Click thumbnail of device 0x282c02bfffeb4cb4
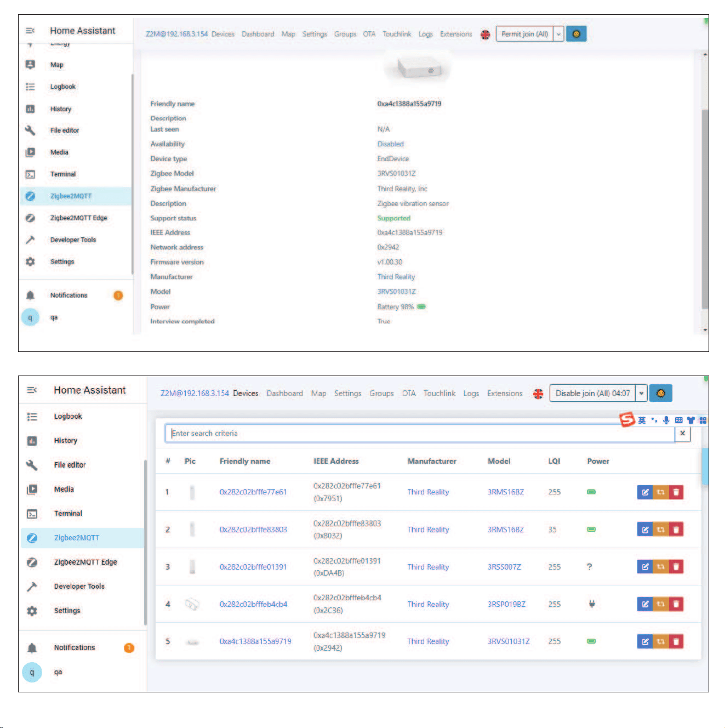The image size is (725, 728). 192,604
